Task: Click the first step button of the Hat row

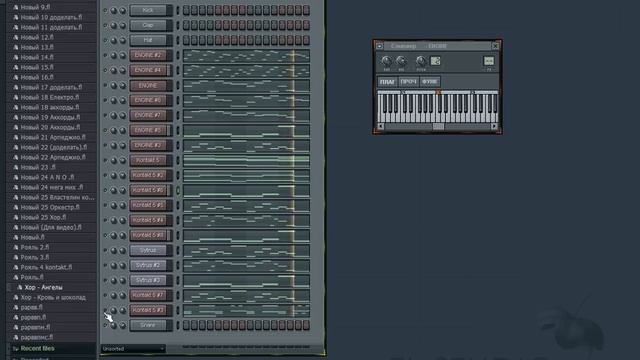Action: click(186, 40)
